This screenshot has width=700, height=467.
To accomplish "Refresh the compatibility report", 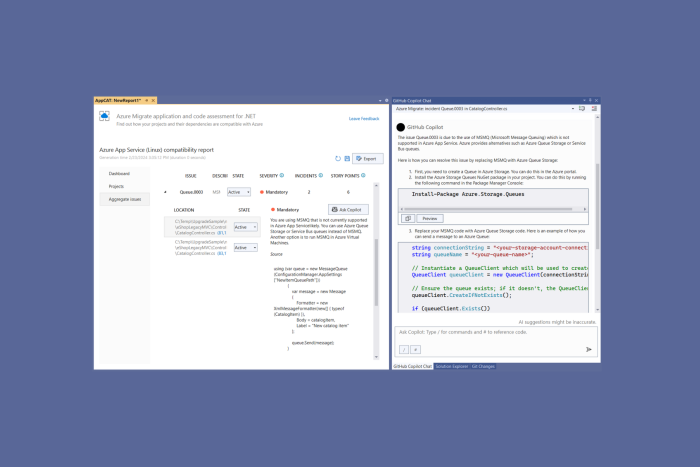I will (x=338, y=158).
